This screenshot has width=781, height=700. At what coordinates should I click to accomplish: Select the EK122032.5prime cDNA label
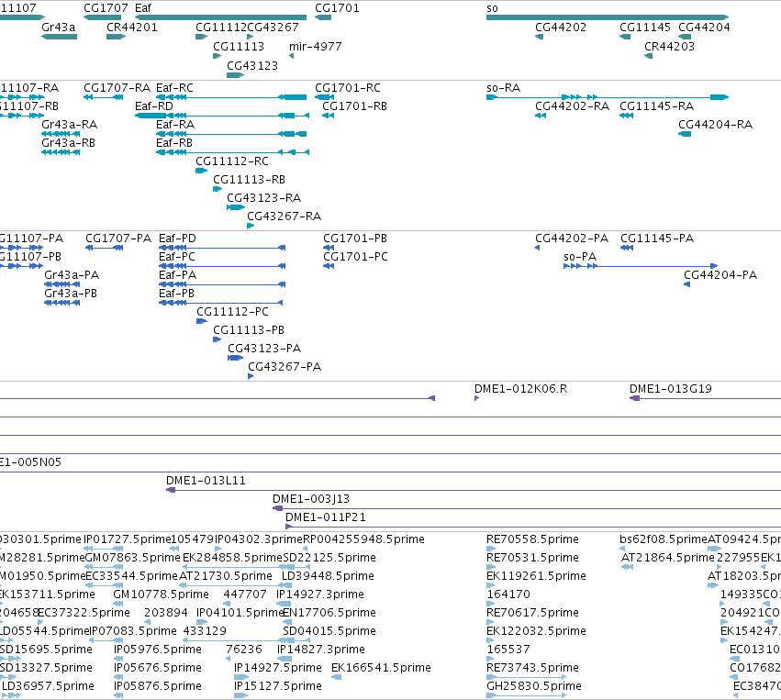536,631
